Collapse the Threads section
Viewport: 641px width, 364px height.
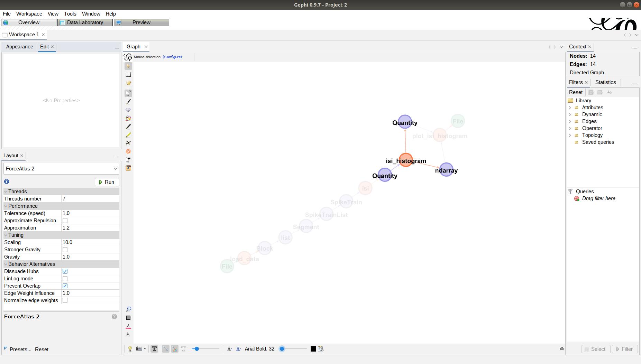[6, 192]
